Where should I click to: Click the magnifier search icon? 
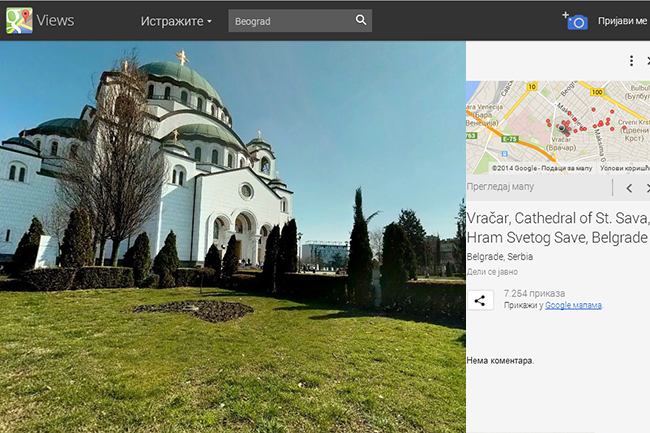(x=361, y=20)
